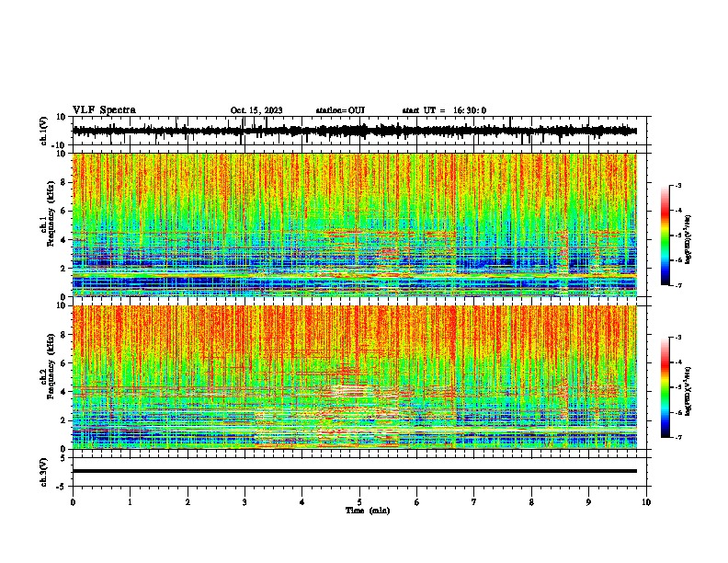Click the 'ch.2 Frequency (kHz)' axis label
Image resolution: width=728 pixels, height=563 pixels.
coord(48,366)
